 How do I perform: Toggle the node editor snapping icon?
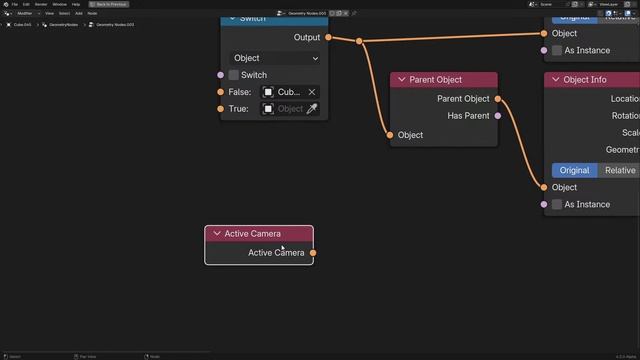click(x=609, y=13)
